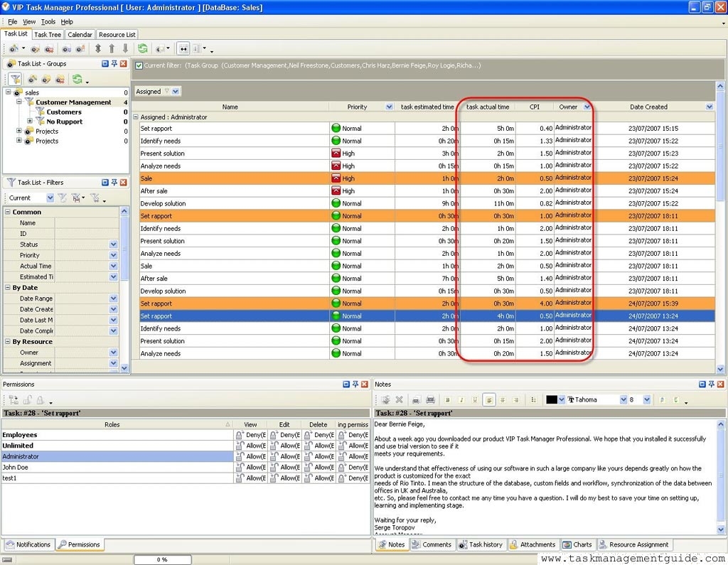
Task: Click the delete X icon in Notes toolbar
Action: tap(399, 399)
